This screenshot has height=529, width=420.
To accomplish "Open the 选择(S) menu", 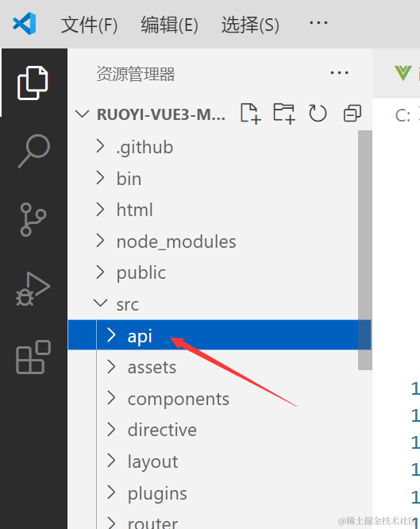I will [x=250, y=25].
